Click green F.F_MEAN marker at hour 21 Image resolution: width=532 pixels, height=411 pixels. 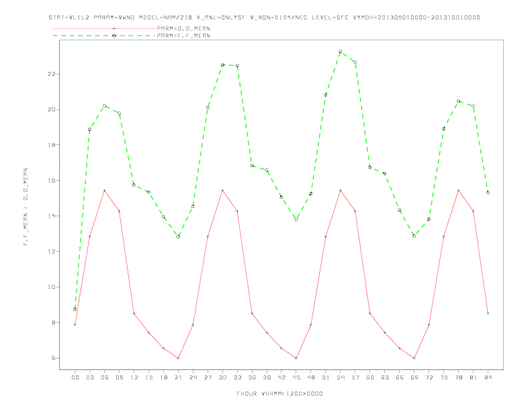(178, 236)
